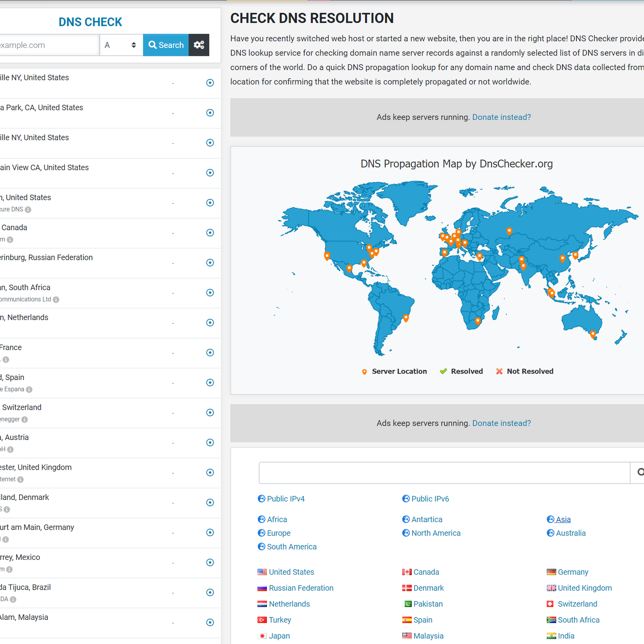Click the second Donate instead? link below map
The height and width of the screenshot is (644, 644).
[502, 423]
